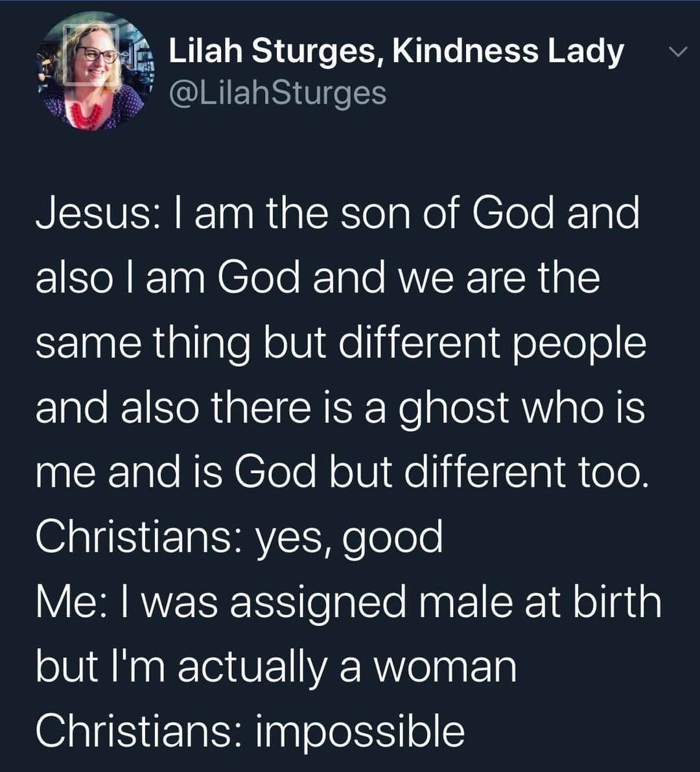
Task: Click the display name Lilah Sturges
Action: click(271, 51)
